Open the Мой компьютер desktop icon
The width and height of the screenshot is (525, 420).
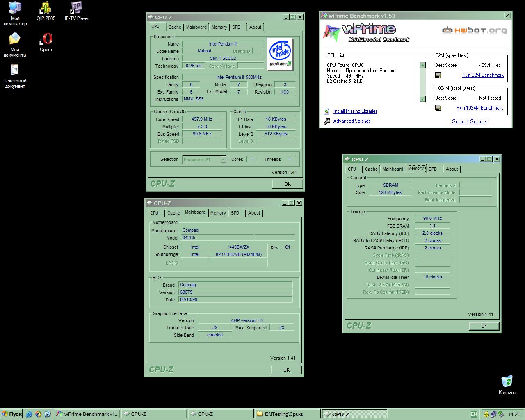click(x=15, y=8)
